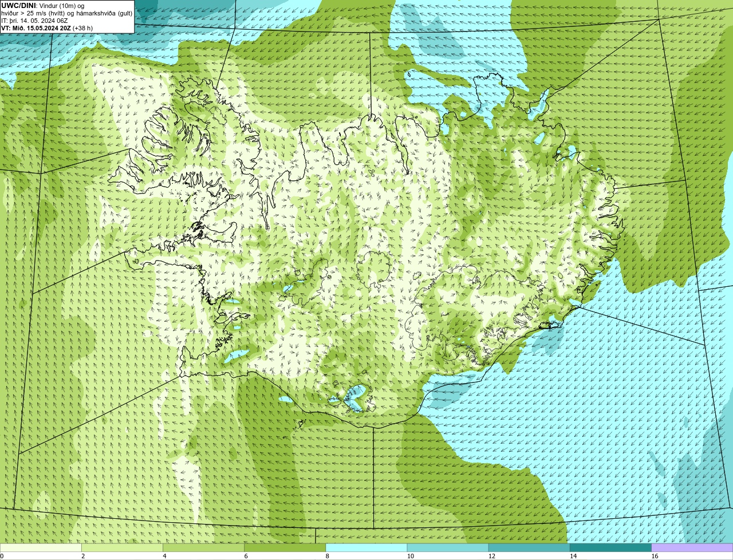This screenshot has height=560, width=733.
Task: Click the legend label "2"
Action: tap(83, 556)
